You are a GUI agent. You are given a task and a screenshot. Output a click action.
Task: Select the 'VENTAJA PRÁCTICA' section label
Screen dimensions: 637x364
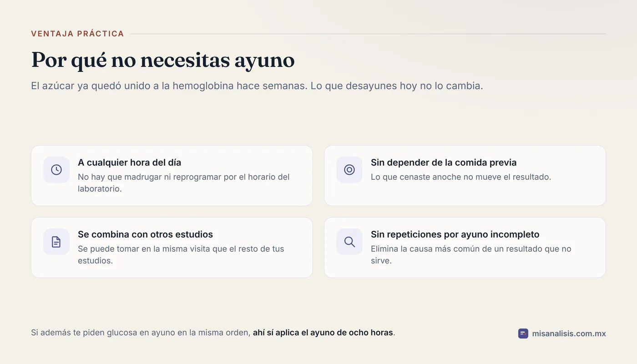coord(77,34)
